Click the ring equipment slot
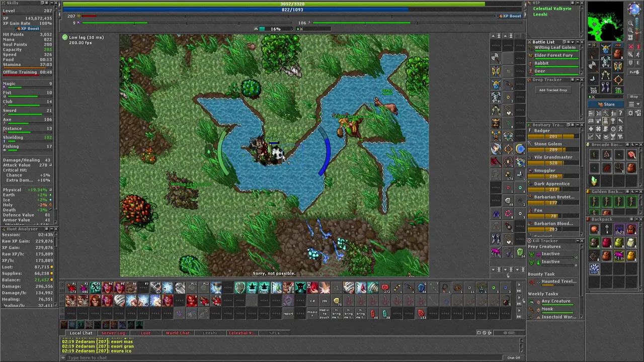This screenshot has width=644, height=362. tap(618, 79)
